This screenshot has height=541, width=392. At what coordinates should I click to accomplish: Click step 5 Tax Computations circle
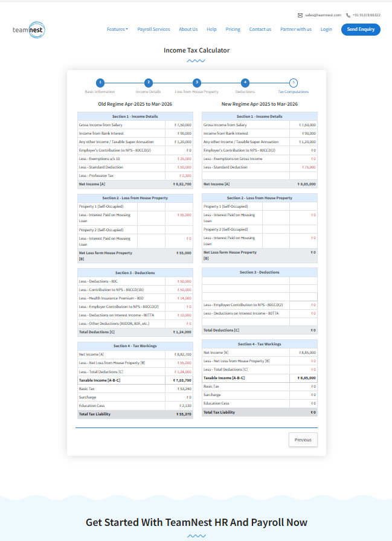293,83
